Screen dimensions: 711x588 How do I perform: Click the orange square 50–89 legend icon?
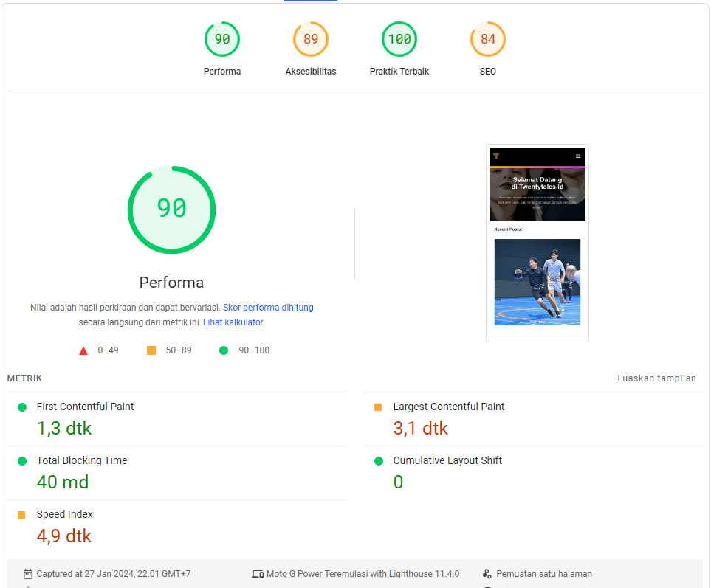pos(151,350)
